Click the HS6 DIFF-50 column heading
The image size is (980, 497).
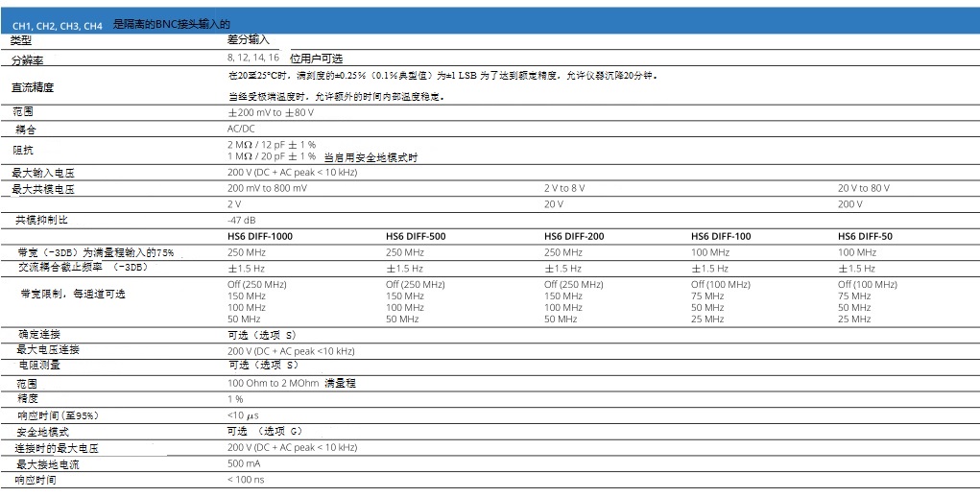pos(865,236)
